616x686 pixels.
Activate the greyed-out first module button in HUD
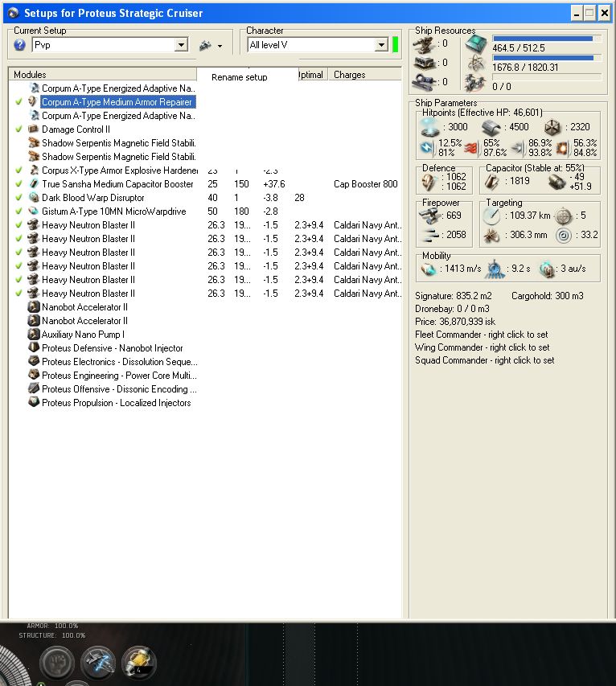[x=57, y=663]
